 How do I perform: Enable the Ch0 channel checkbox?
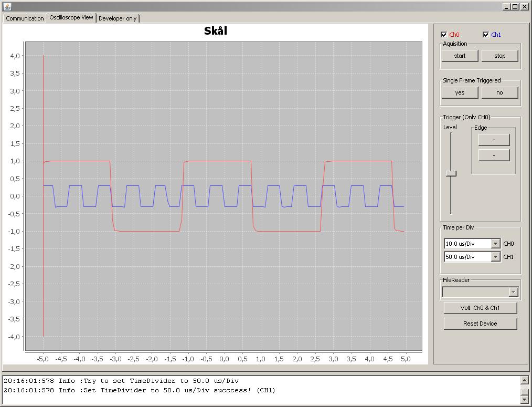[444, 34]
